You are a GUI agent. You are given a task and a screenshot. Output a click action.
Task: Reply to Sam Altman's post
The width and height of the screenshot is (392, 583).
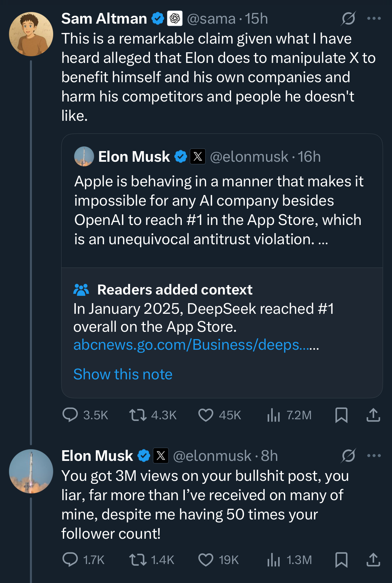tap(70, 415)
